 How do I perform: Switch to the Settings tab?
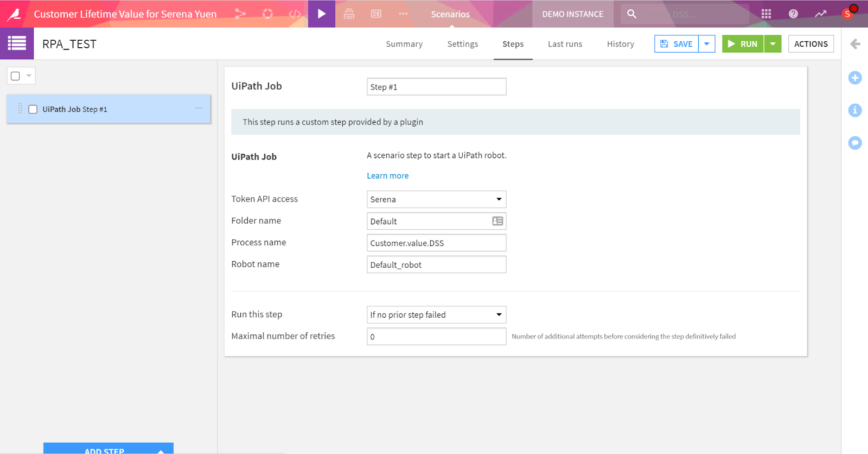(x=463, y=44)
